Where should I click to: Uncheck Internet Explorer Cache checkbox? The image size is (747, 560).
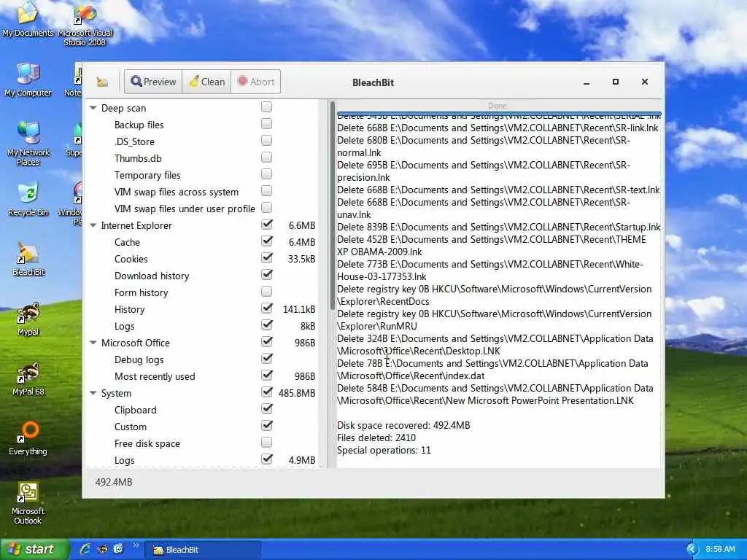coord(267,241)
